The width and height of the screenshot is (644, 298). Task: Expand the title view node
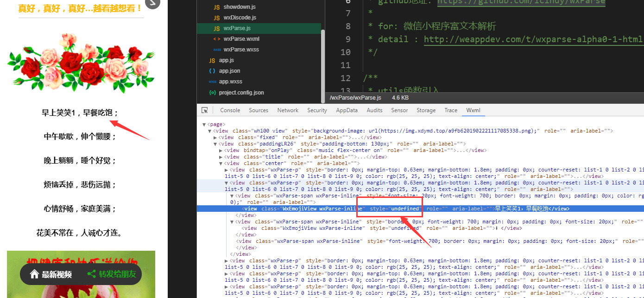coord(221,157)
